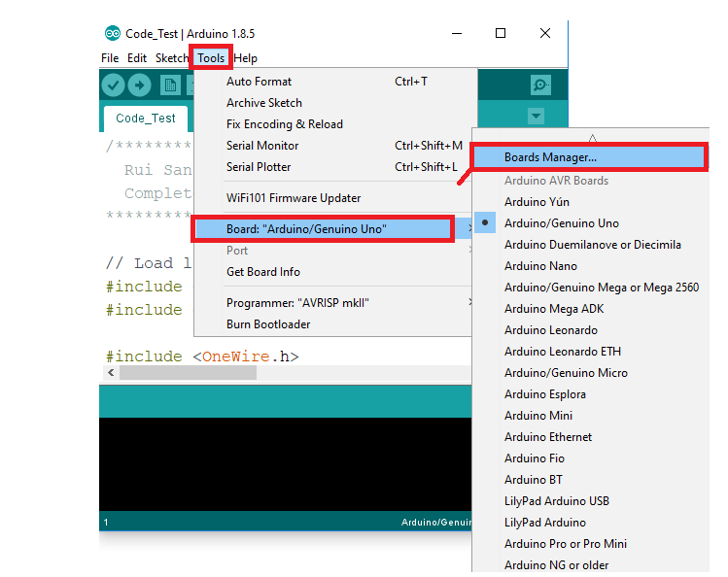Open the Help menu
Screen dimensions: 728x577
(245, 58)
